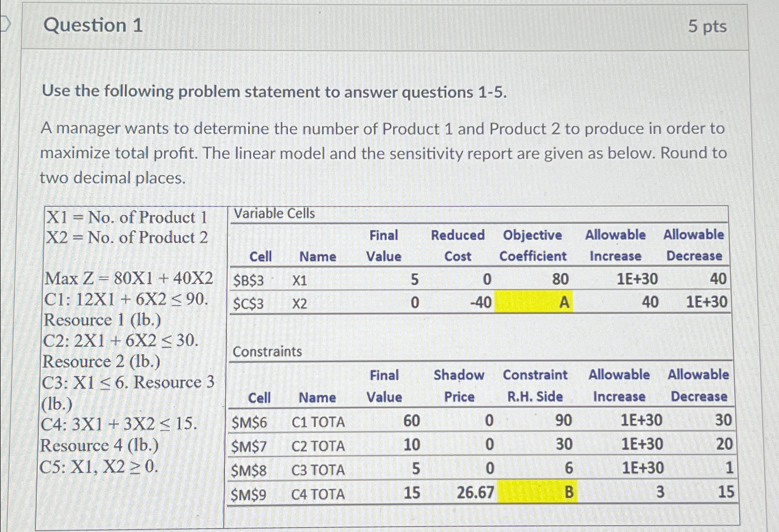This screenshot has width=779, height=532.
Task: Click the Shadow Price column header
Action: pos(459,386)
